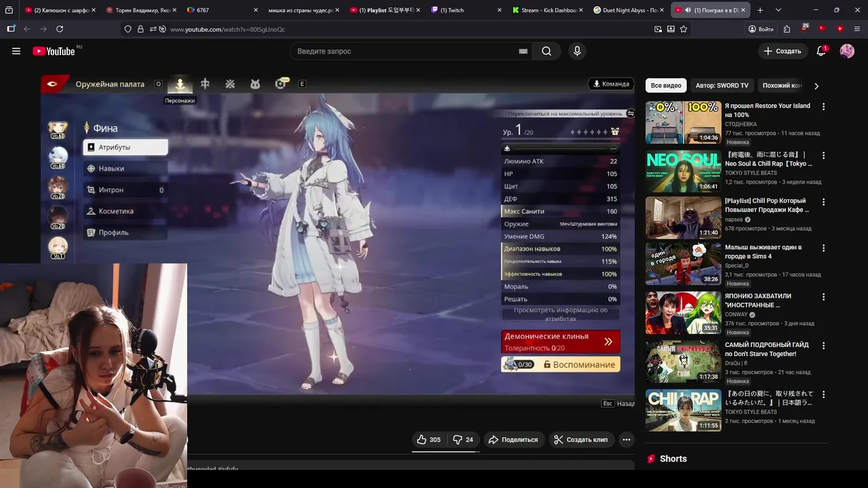Open options menu for Restore Your Island video
Image resolution: width=868 pixels, height=488 pixels.
point(823,107)
